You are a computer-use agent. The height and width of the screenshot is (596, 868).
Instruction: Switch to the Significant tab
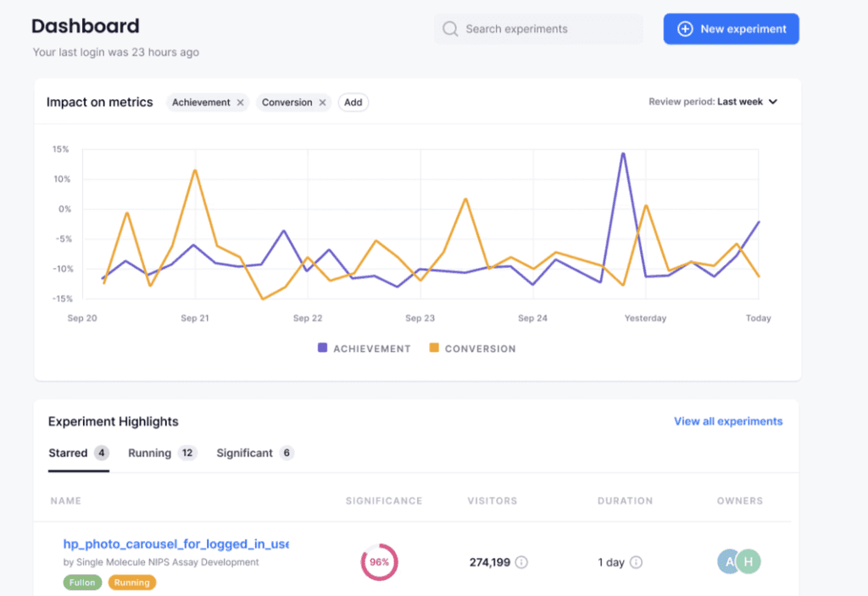(x=255, y=453)
